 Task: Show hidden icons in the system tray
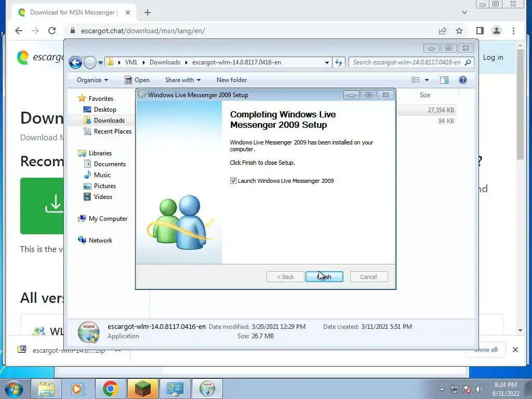(x=442, y=389)
